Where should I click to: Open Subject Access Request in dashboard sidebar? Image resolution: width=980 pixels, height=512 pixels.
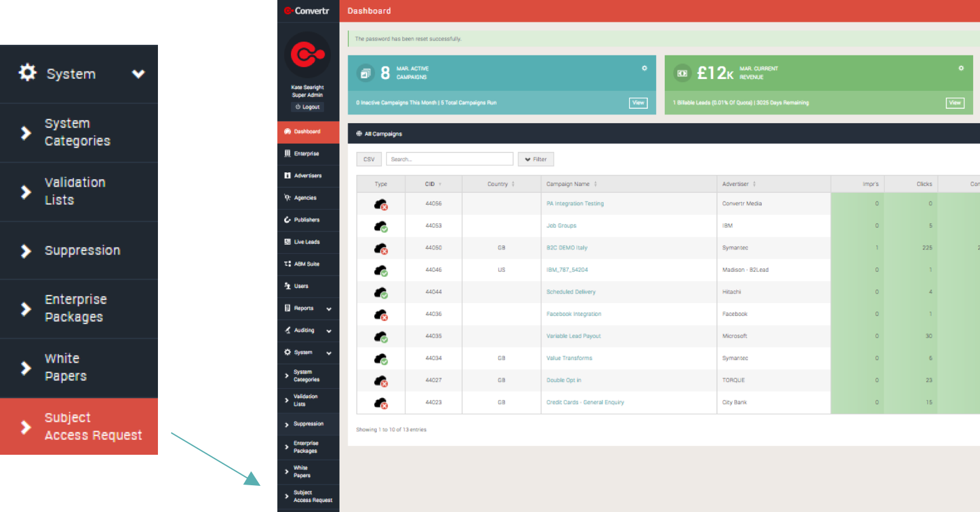(308, 496)
